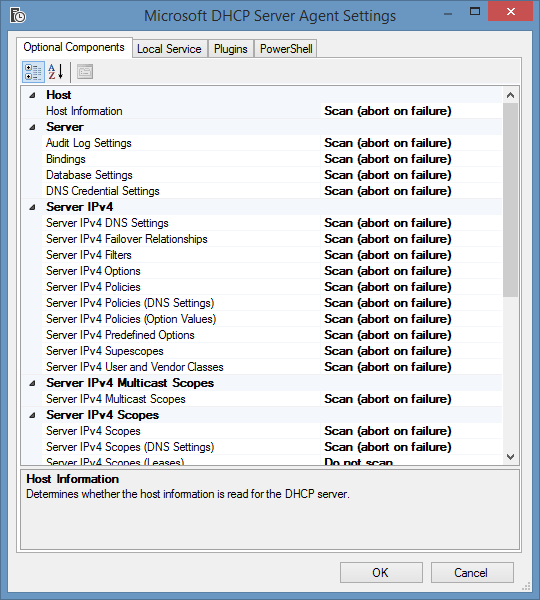Click the value for Host Information
This screenshot has width=540, height=600.
411,111
